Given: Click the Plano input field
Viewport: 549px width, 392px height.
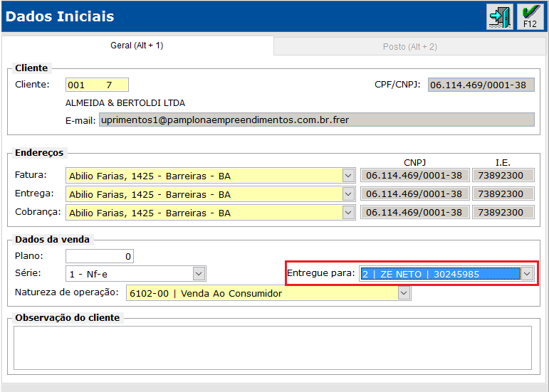Looking at the screenshot, I should tap(100, 256).
